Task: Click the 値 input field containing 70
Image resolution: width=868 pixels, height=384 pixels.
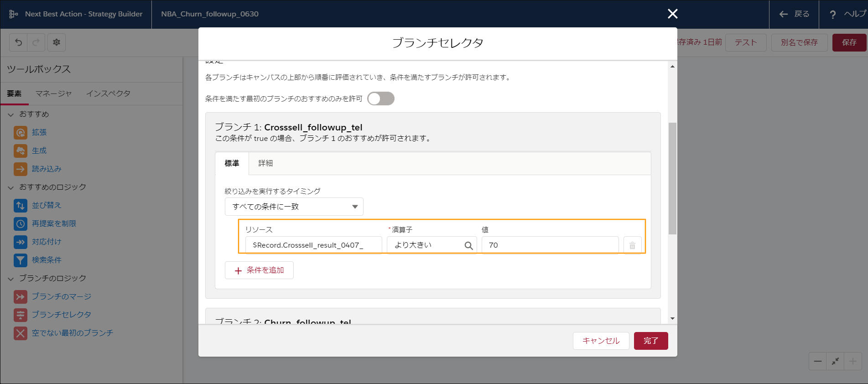Action: (550, 245)
